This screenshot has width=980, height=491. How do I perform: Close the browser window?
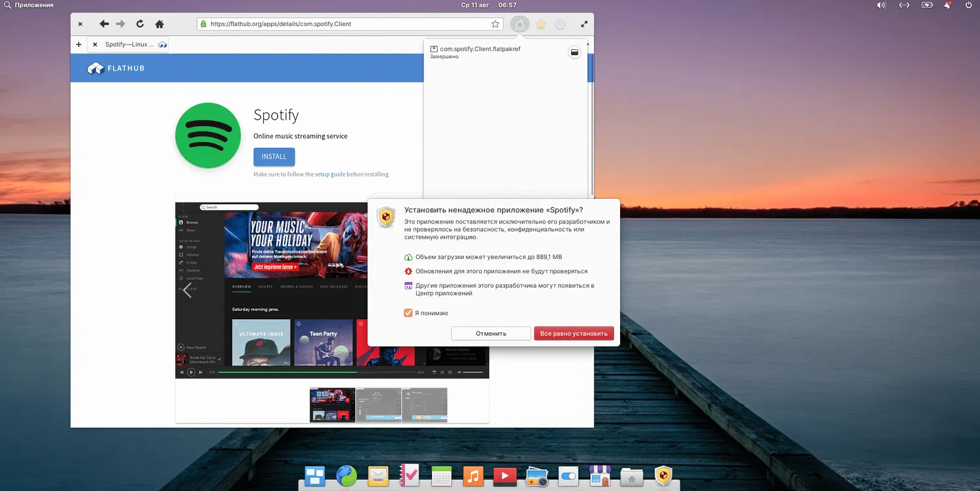(80, 24)
